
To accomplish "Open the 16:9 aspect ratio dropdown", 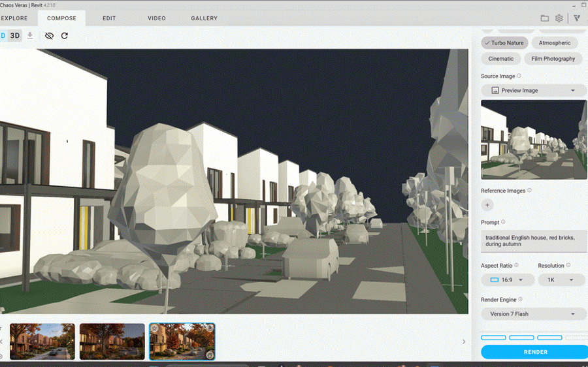I will tap(508, 280).
